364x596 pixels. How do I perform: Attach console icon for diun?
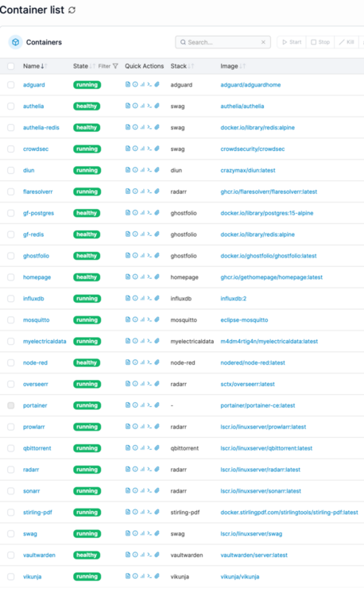click(157, 170)
